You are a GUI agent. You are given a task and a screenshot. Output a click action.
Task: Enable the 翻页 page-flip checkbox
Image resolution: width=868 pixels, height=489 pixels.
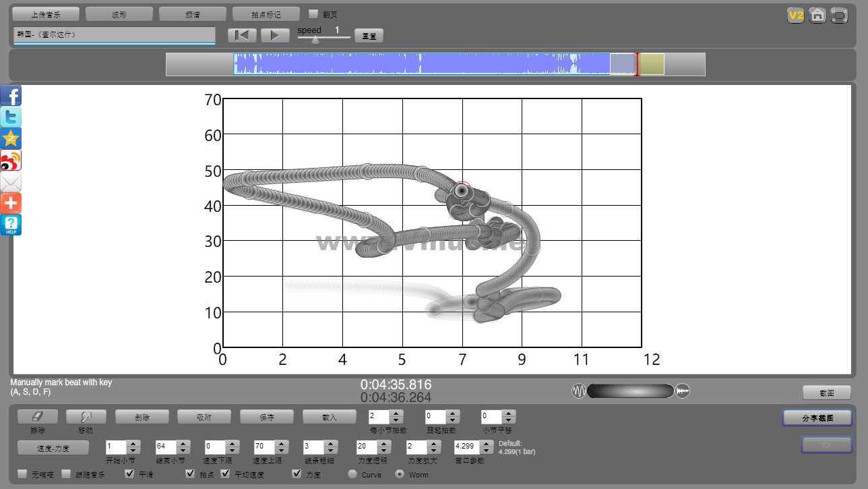click(x=313, y=14)
